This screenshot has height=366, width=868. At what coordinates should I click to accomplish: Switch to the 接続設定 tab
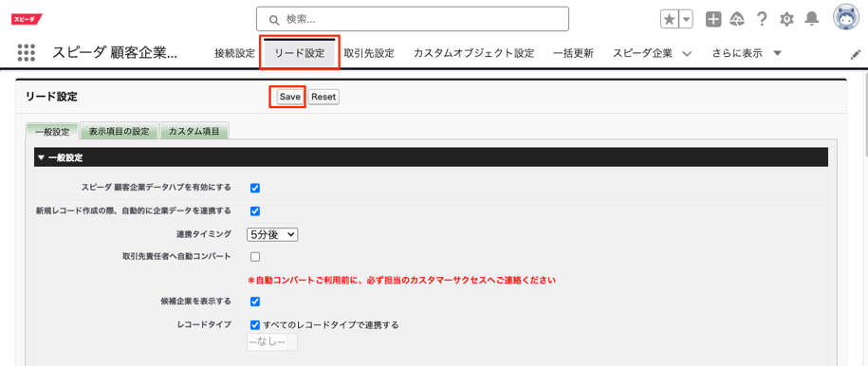(234, 54)
